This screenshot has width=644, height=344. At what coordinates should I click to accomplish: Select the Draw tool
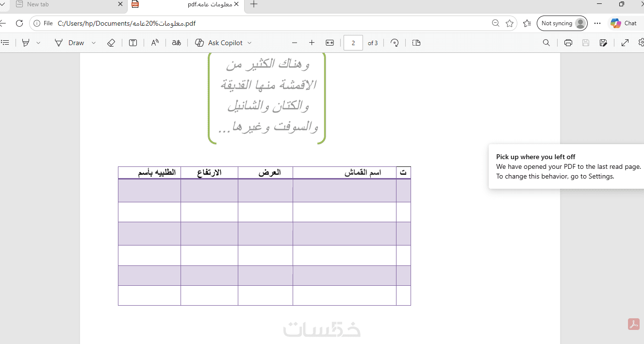pyautogui.click(x=69, y=43)
